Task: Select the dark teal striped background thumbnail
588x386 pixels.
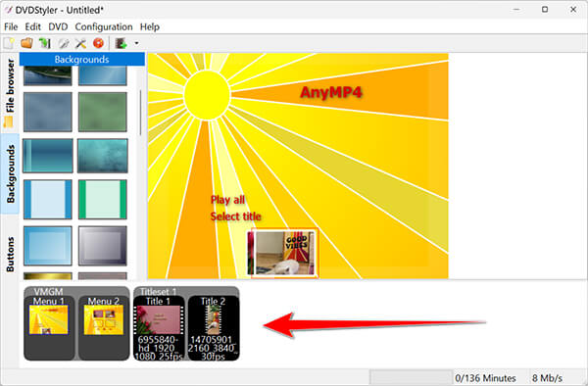Action: (48, 156)
